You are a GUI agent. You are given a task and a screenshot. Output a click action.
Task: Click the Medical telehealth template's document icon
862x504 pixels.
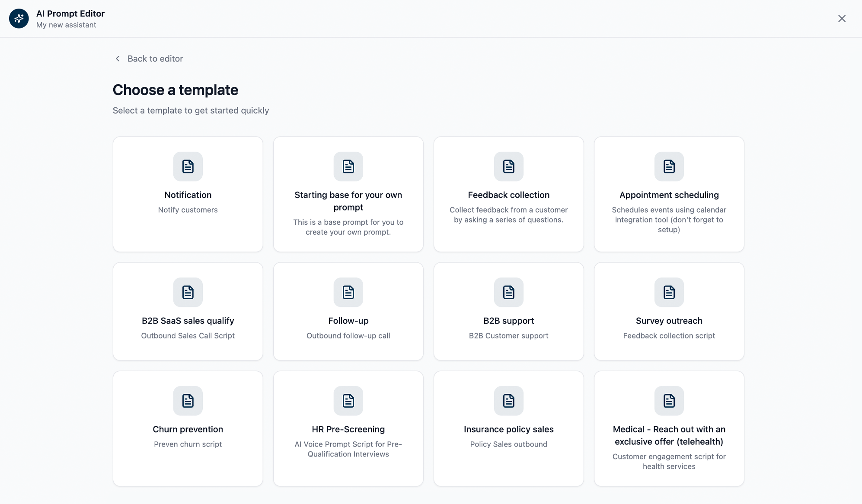(669, 401)
